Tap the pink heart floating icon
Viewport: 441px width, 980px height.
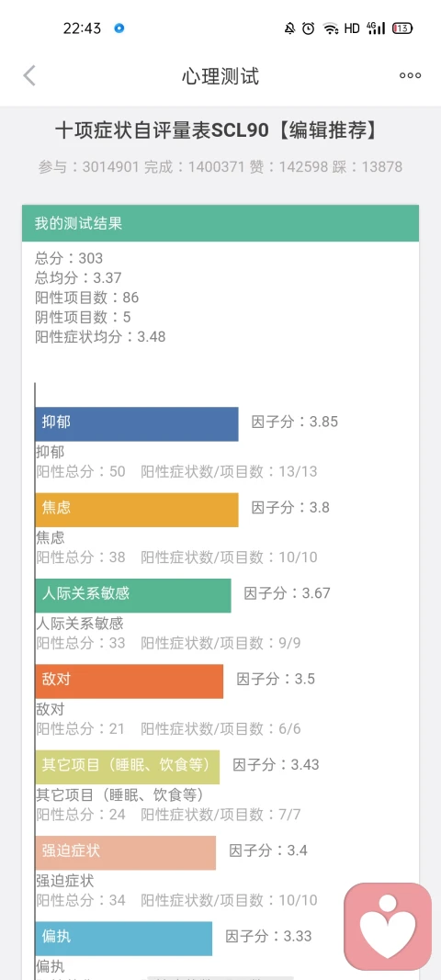point(388,926)
